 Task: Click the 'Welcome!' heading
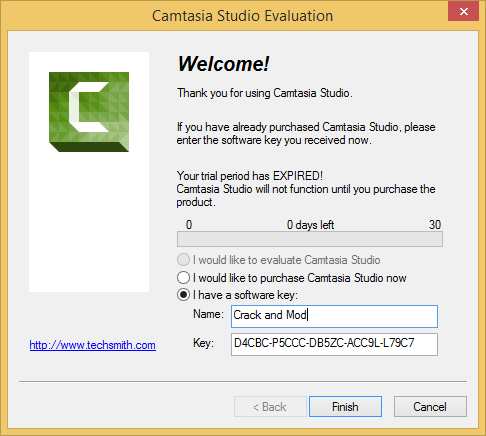[223, 63]
